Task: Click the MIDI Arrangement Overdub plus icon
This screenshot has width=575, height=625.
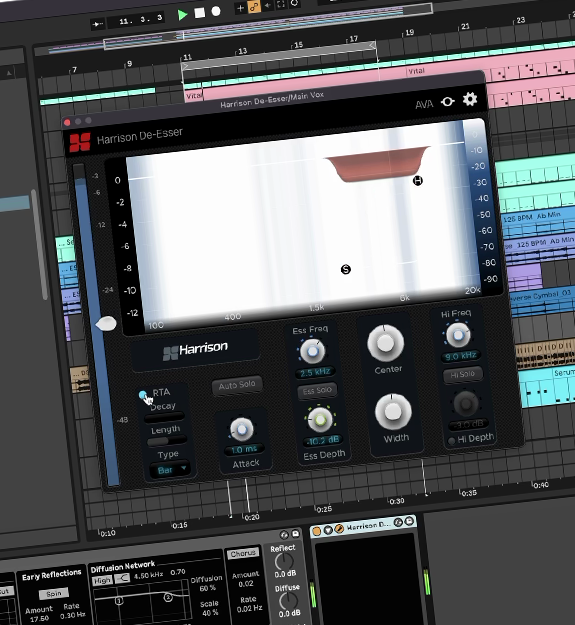Action: click(x=240, y=8)
